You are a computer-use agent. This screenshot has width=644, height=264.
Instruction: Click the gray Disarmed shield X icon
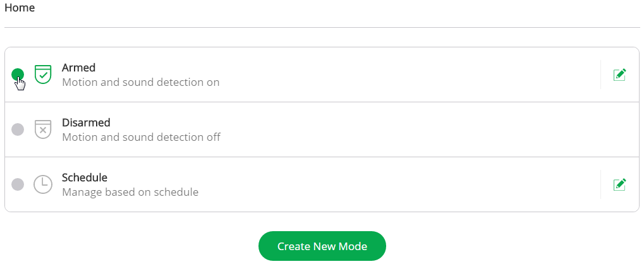(42, 129)
